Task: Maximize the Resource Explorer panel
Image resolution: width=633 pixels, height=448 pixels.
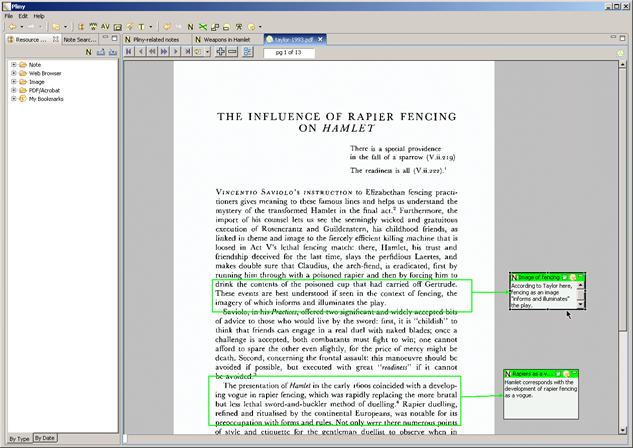Action: tap(115, 38)
